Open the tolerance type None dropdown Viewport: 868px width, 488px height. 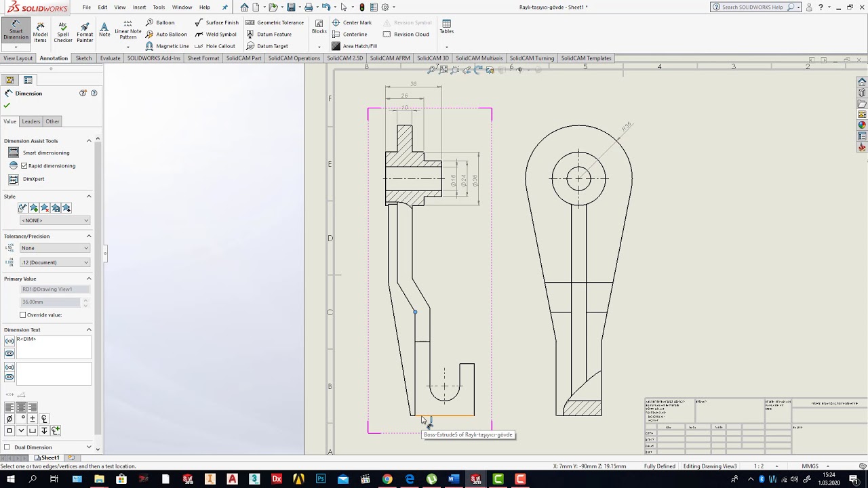(55, 248)
